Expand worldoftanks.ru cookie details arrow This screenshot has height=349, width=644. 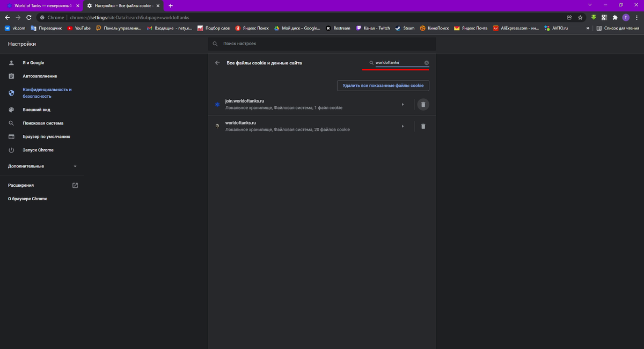pyautogui.click(x=402, y=126)
